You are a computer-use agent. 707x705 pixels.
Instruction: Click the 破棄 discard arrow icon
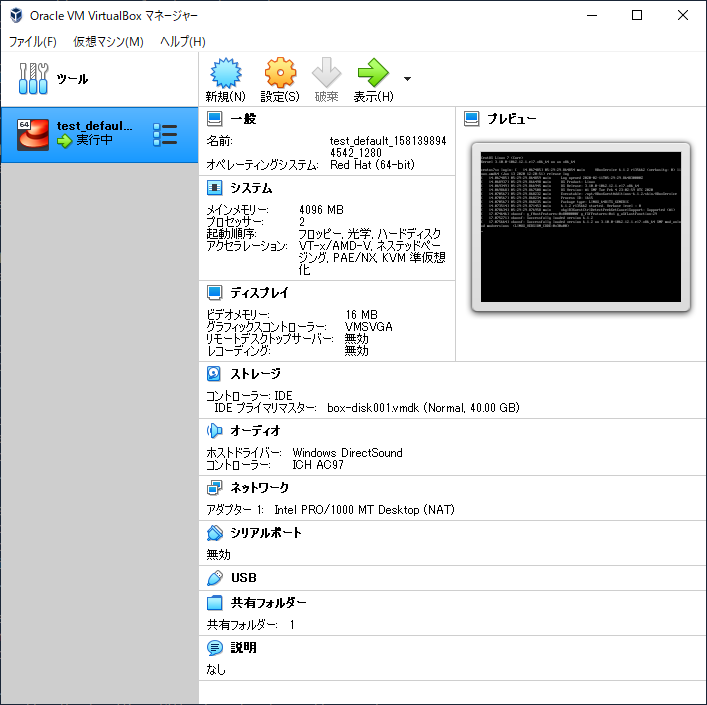(x=326, y=73)
